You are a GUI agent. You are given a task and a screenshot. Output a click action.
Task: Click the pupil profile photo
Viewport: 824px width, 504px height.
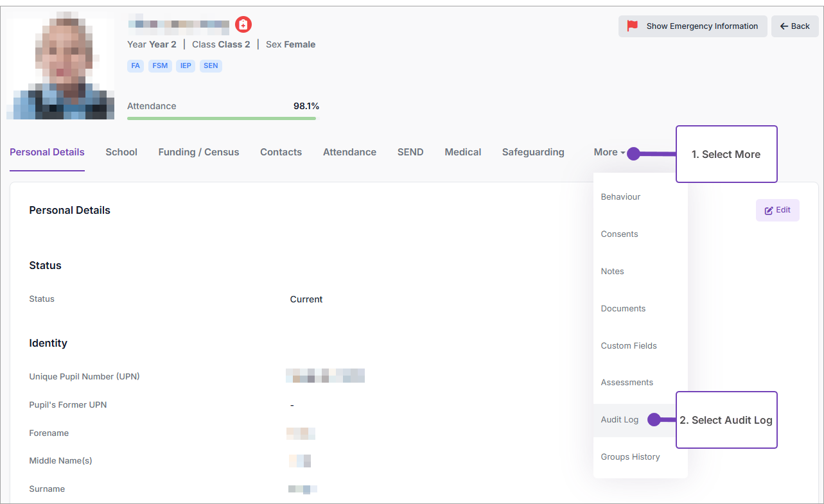point(60,65)
